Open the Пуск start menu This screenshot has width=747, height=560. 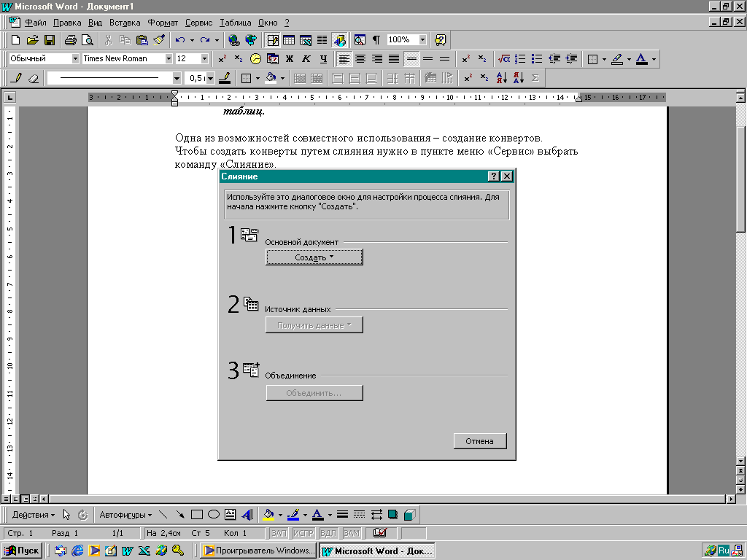[x=21, y=551]
